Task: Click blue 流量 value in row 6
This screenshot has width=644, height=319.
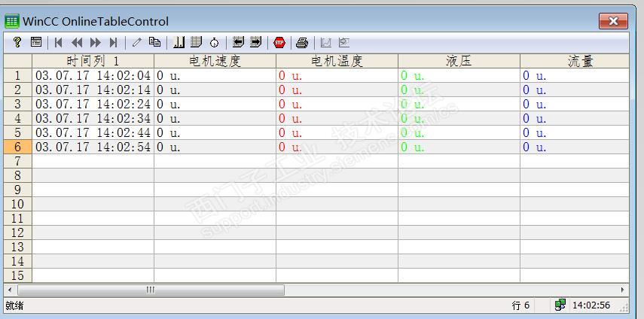Action: pyautogui.click(x=535, y=147)
